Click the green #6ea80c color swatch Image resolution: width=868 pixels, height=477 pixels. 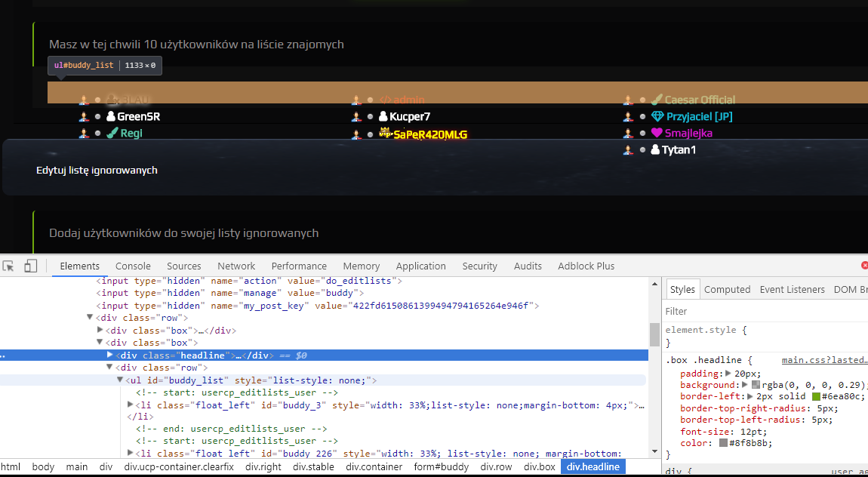click(x=816, y=397)
